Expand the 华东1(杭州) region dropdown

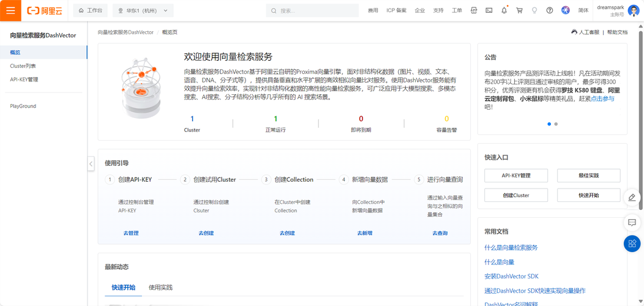tap(143, 10)
